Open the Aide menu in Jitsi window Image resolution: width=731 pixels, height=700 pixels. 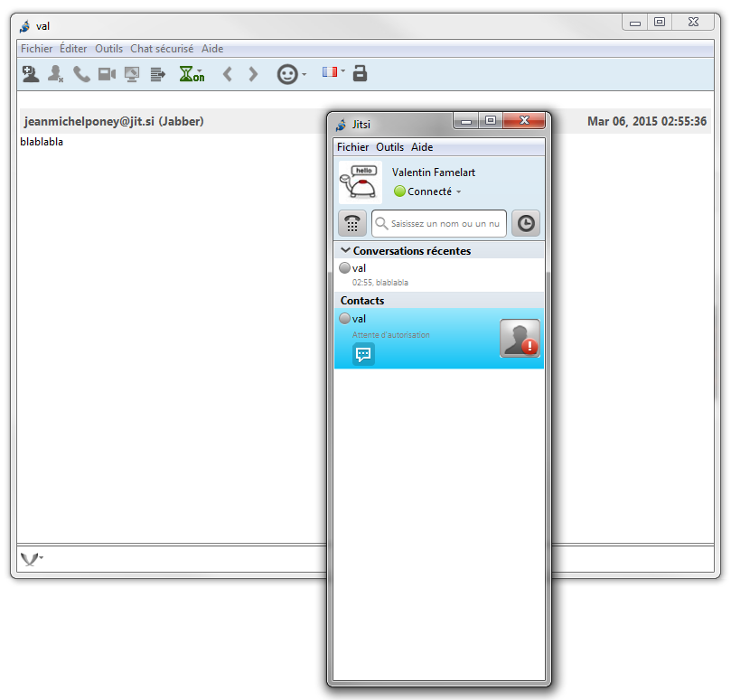tap(422, 147)
